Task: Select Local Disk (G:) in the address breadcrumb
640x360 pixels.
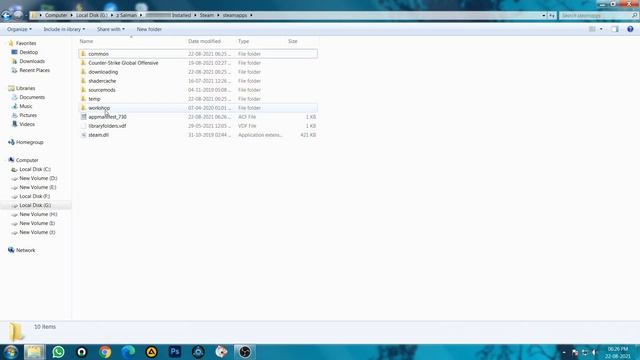Action: click(92, 15)
